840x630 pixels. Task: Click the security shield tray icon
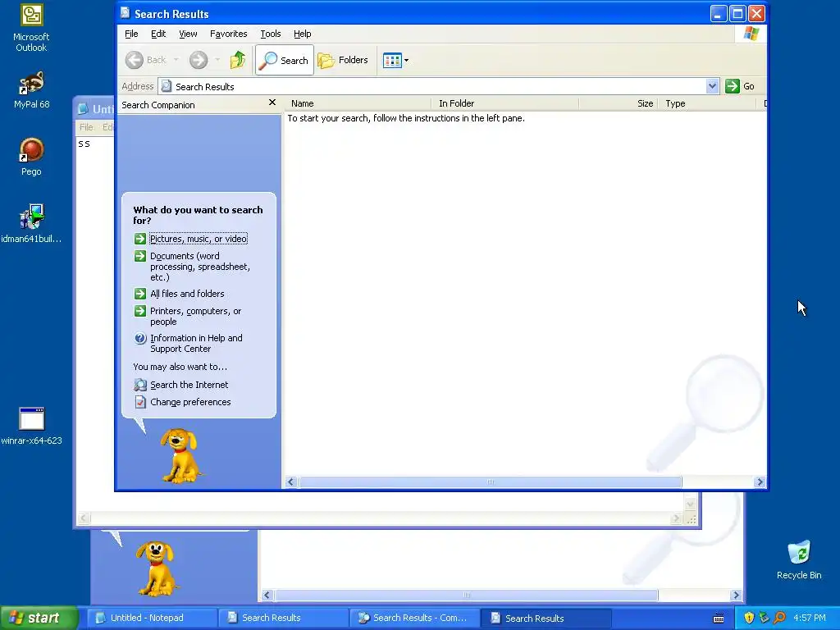click(x=749, y=618)
